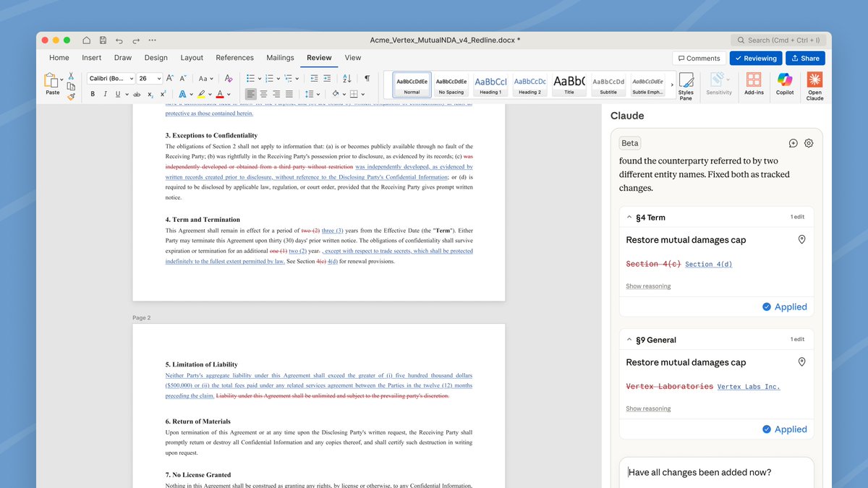Collapse the §4 Term edit card

coord(629,217)
